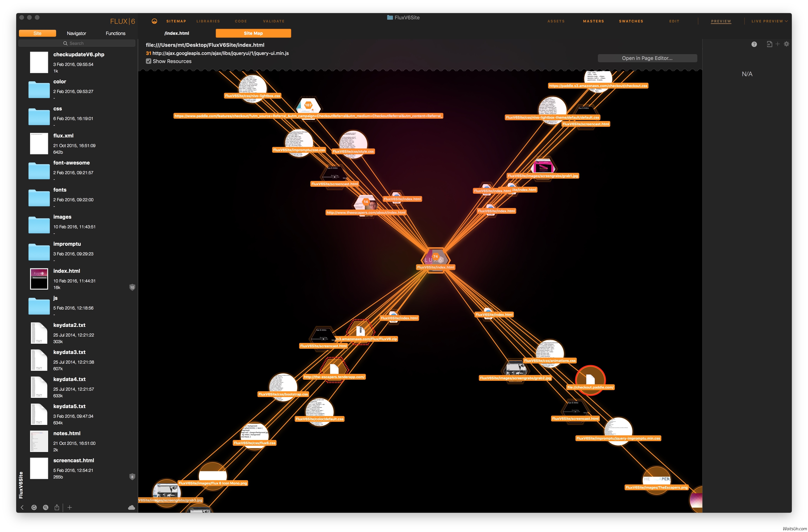808x532 pixels.
Task: Click the back chevron in the sidebar footer
Action: [x=22, y=508]
